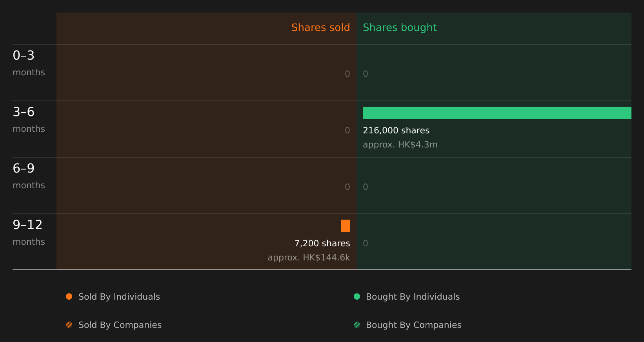Click the 216,000 shares value
The width and height of the screenshot is (644, 342).
[396, 131]
